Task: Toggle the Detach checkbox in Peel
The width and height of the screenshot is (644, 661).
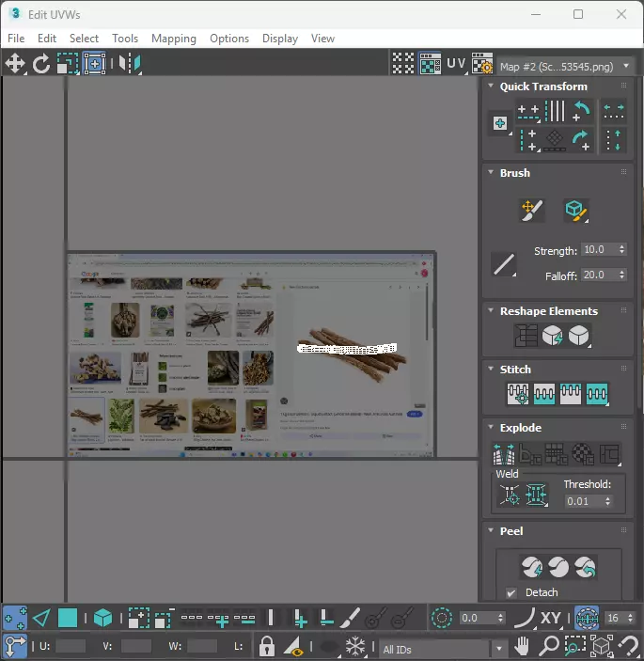Action: (x=511, y=592)
